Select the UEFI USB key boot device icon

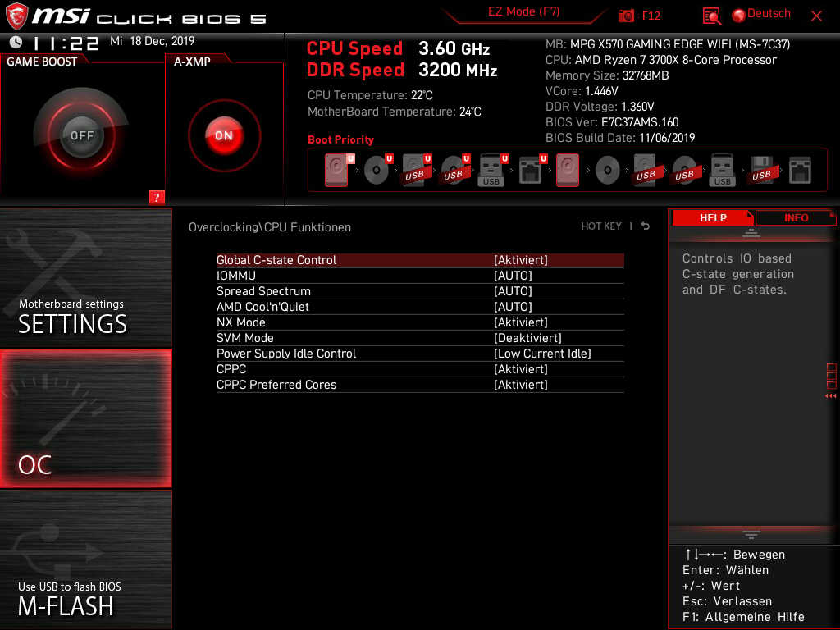pyautogui.click(x=493, y=170)
